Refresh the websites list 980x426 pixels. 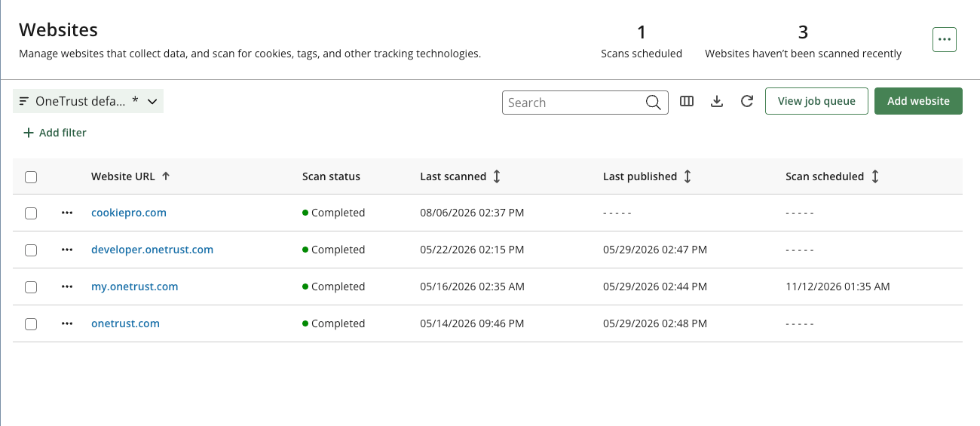pos(747,101)
